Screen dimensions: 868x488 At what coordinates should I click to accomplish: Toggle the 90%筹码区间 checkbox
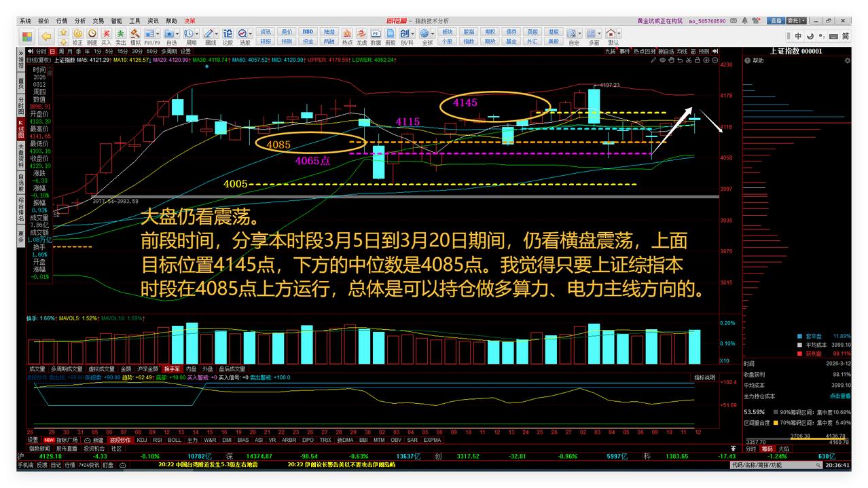point(776,411)
